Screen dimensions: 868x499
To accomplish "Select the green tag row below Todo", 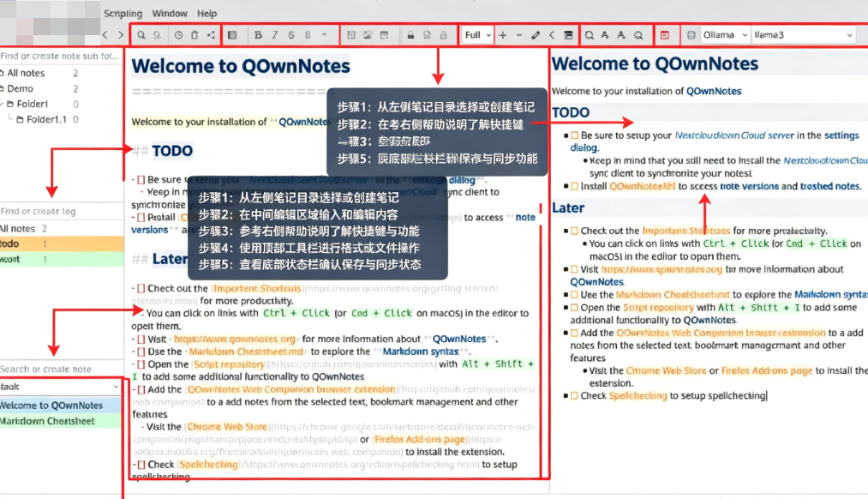I will pyautogui.click(x=61, y=259).
